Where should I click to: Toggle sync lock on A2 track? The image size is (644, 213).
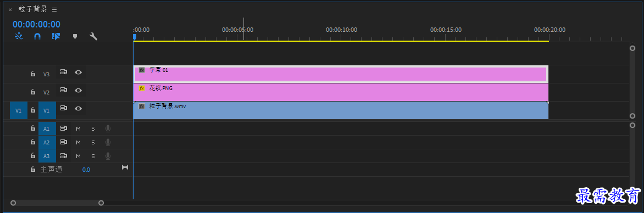coord(64,142)
